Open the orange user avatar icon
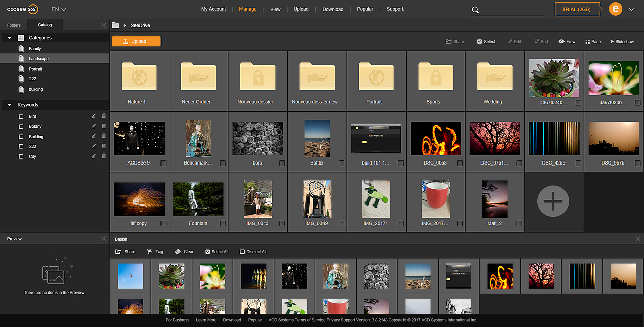Screen dimensions: 644x327 [x=615, y=9]
